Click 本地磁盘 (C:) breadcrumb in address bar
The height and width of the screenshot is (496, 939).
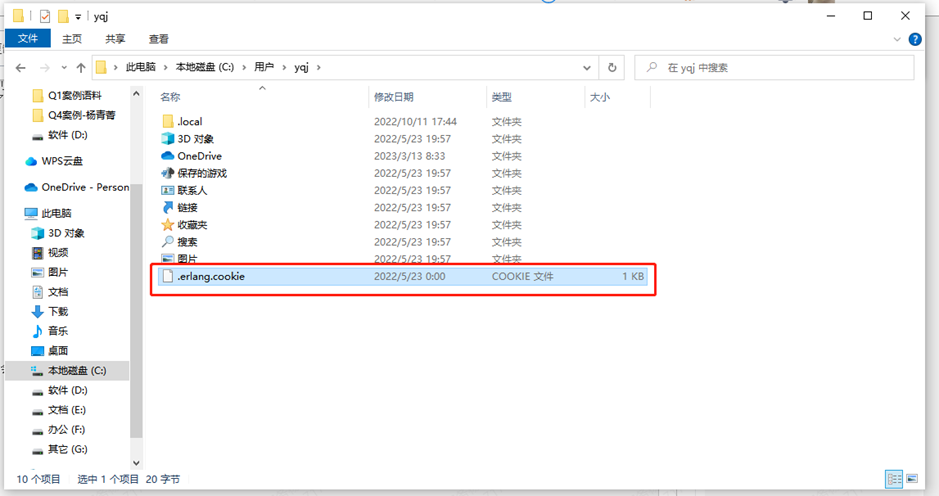pos(204,67)
